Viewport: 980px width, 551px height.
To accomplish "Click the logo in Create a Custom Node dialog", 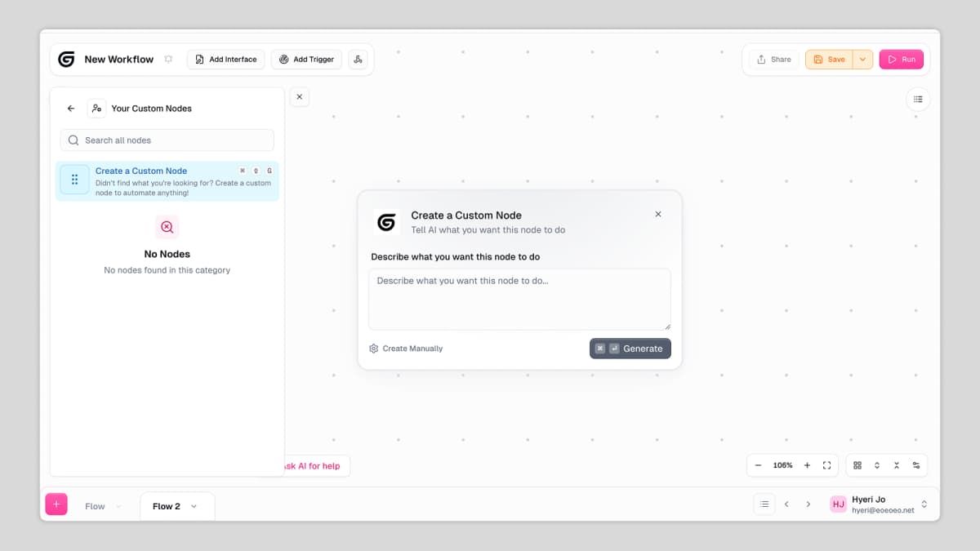I will [386, 222].
